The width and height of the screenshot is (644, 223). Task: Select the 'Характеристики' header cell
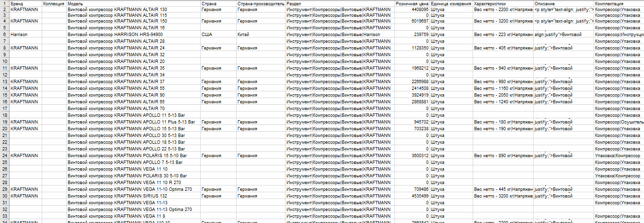tap(503, 3)
